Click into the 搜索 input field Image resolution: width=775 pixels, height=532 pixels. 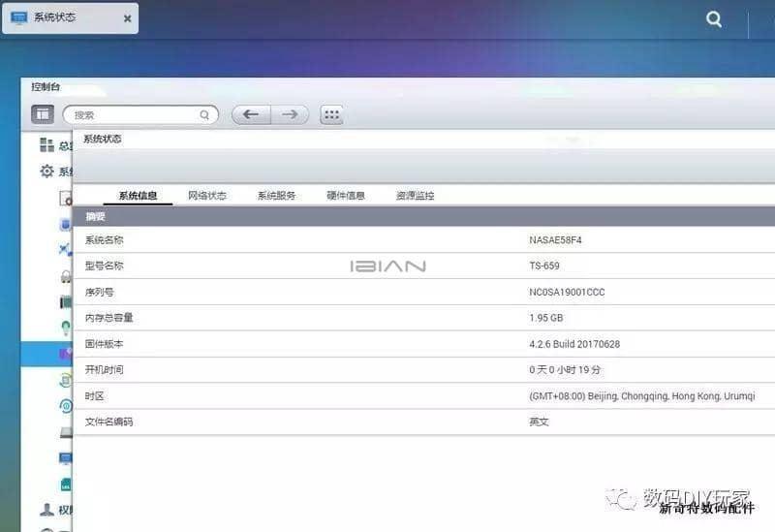coord(134,114)
